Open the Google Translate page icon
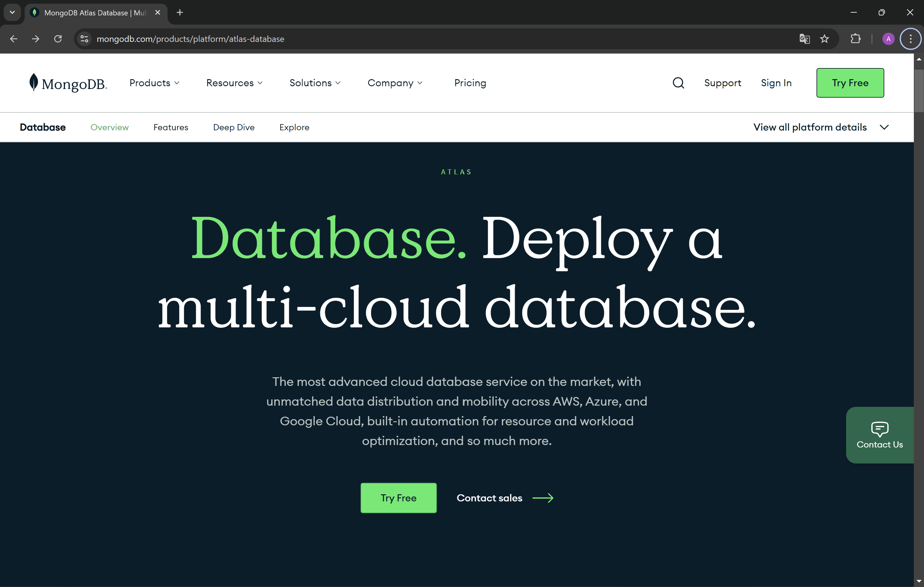 [x=804, y=39]
